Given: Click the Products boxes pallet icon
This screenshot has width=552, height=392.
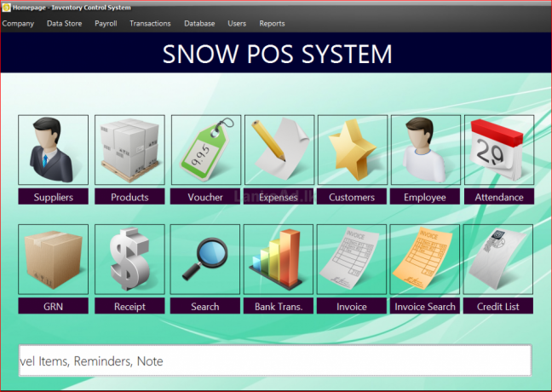Looking at the screenshot, I should (x=129, y=150).
